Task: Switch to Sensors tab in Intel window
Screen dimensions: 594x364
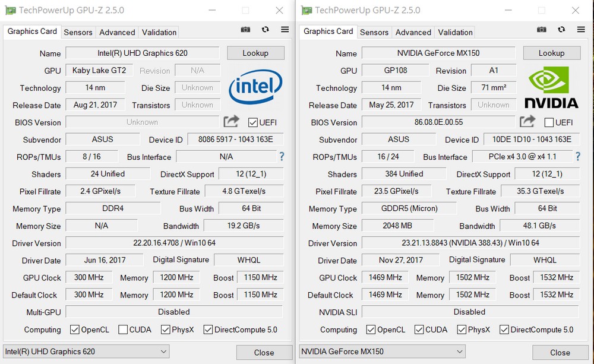Action: [x=78, y=32]
